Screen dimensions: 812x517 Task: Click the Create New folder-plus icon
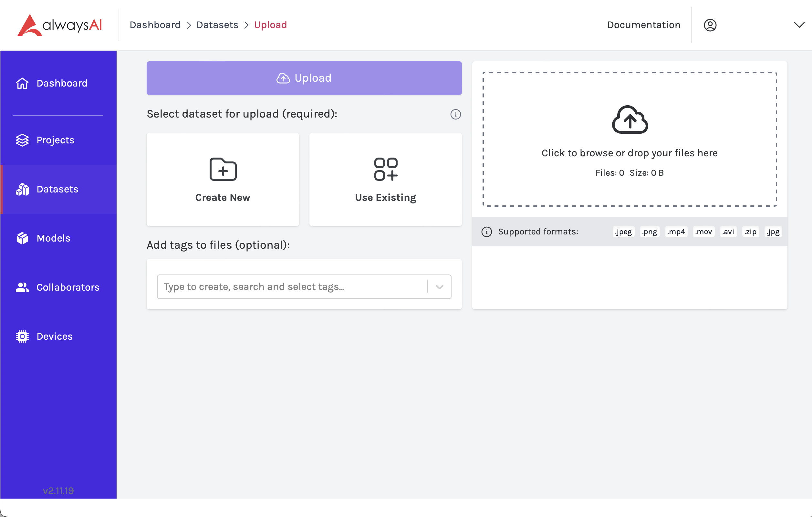click(223, 169)
